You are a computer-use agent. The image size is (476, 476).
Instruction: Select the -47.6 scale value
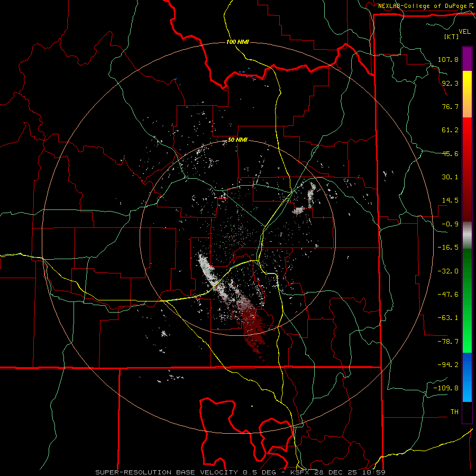448,294
